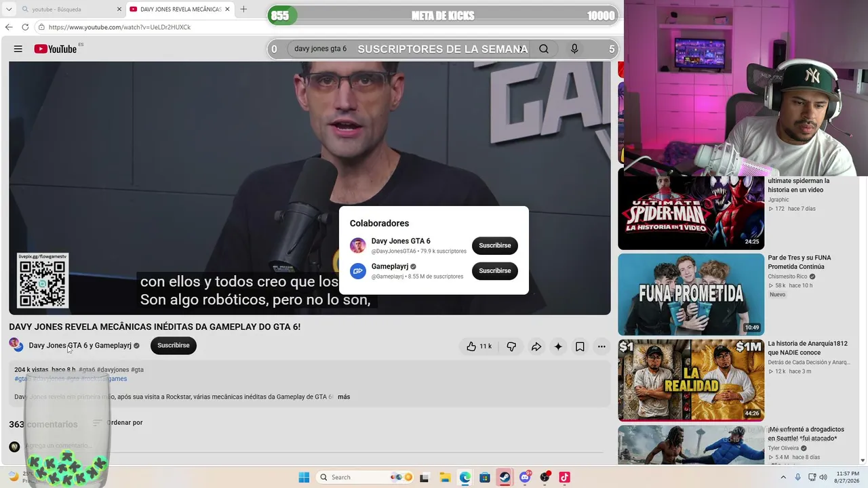This screenshot has height=488, width=868.
Task: Click the '204 k vistas' view count
Action: [x=31, y=369]
